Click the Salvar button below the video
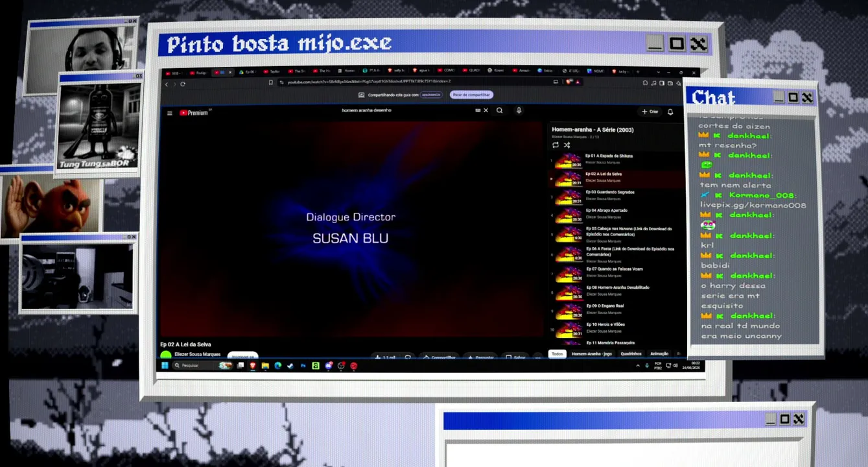 click(517, 357)
